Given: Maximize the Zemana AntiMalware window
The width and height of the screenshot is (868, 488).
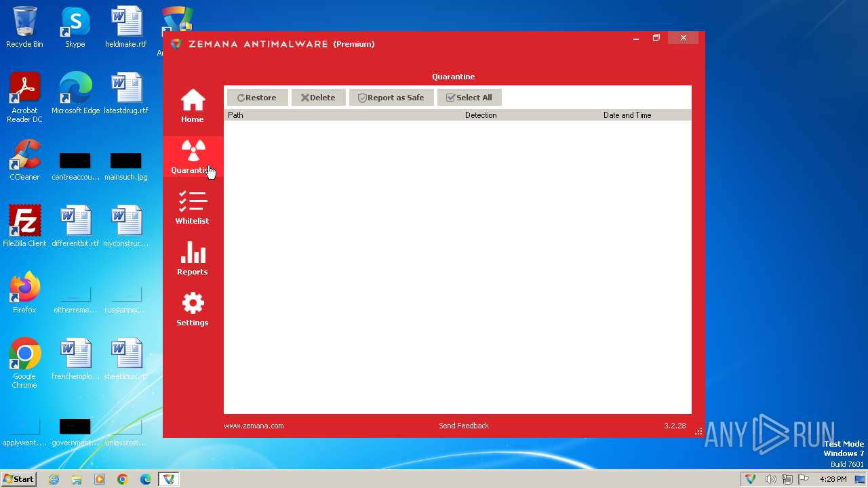Looking at the screenshot, I should click(656, 38).
